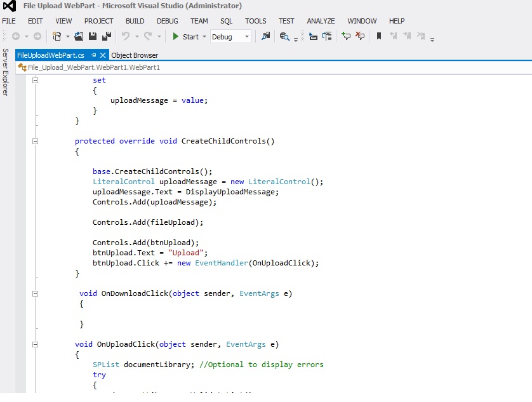Close the FileUploadWebPart.cs tab
This screenshot has width=532, height=402.
(x=103, y=55)
